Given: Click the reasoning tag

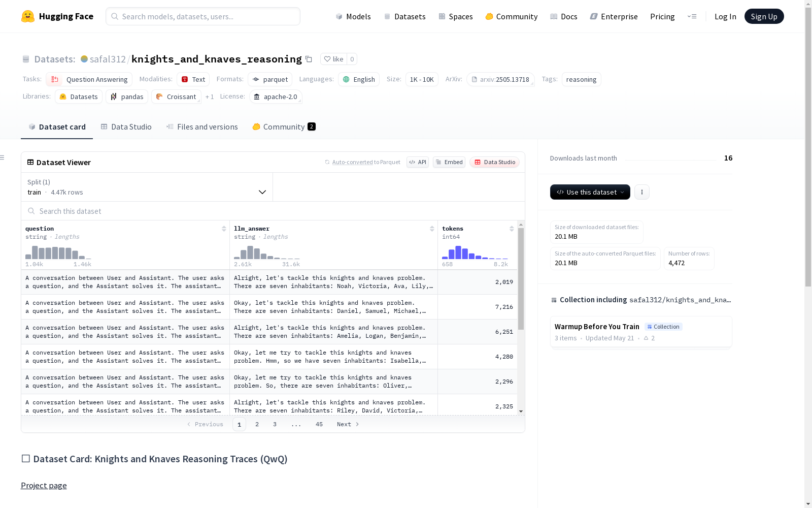Looking at the screenshot, I should (x=582, y=79).
